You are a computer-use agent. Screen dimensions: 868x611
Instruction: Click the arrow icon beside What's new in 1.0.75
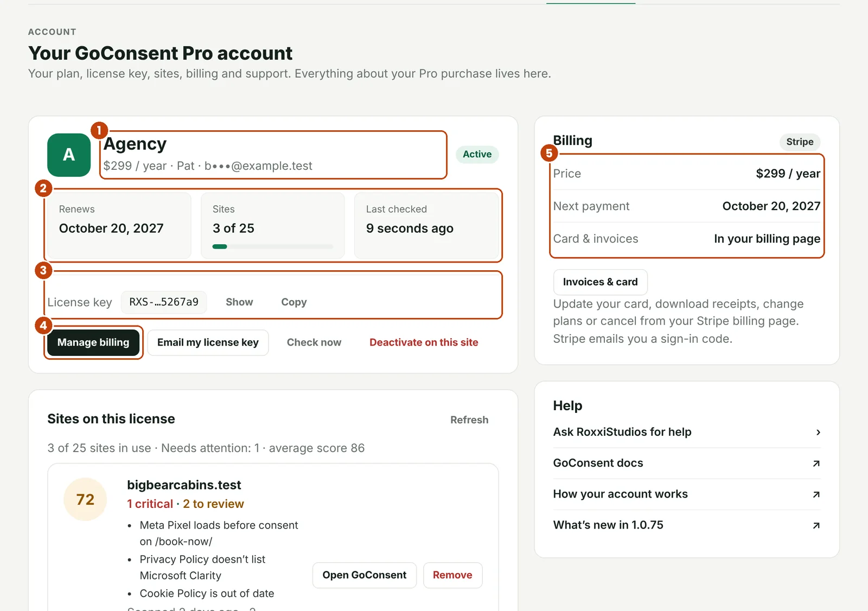816,525
